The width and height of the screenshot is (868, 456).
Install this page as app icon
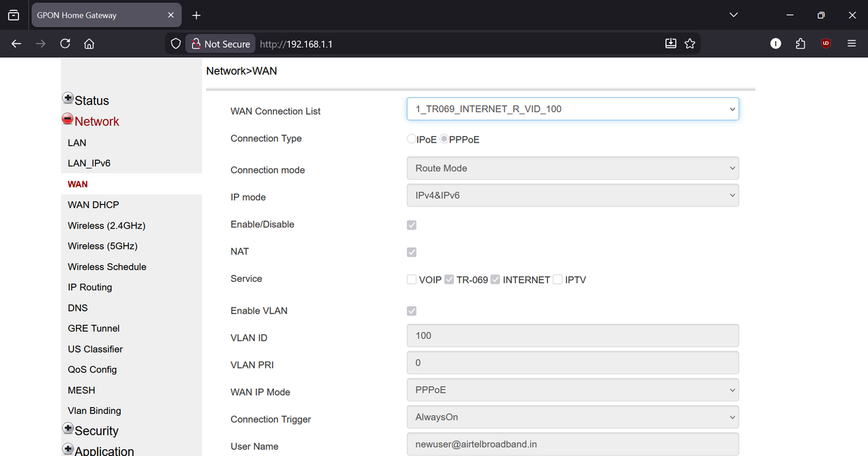(671, 43)
